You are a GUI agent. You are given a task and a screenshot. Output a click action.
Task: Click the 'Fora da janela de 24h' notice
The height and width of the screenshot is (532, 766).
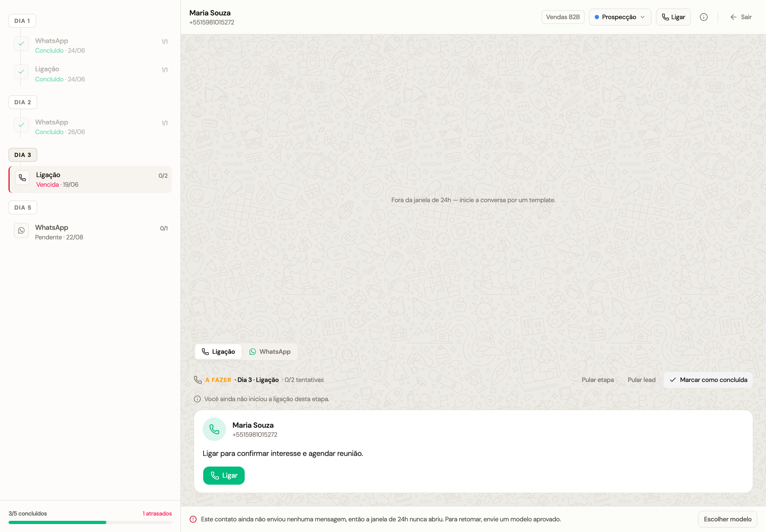coord(473,200)
